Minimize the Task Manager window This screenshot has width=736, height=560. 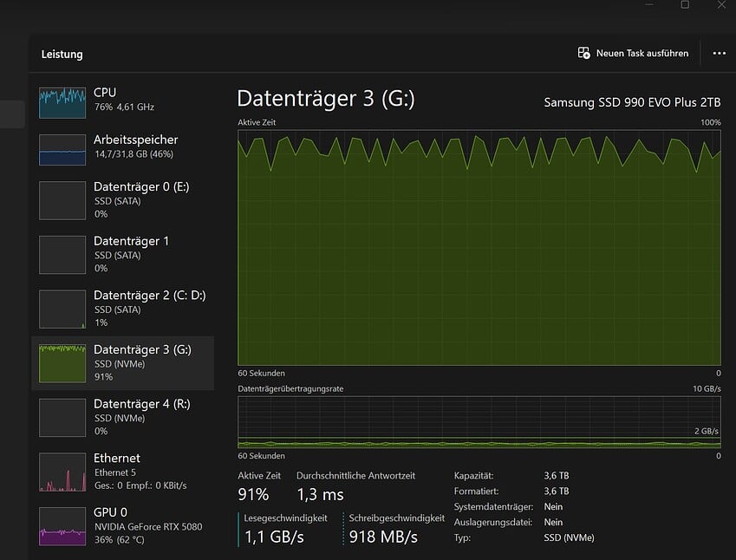[650, 5]
